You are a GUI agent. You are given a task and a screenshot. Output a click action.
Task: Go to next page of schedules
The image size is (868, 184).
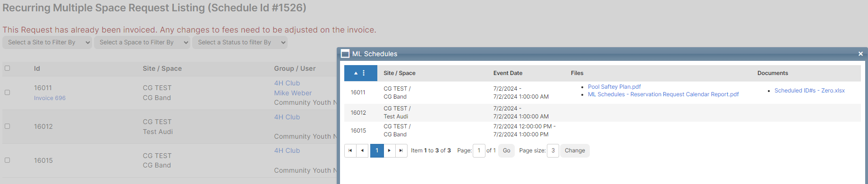click(389, 151)
